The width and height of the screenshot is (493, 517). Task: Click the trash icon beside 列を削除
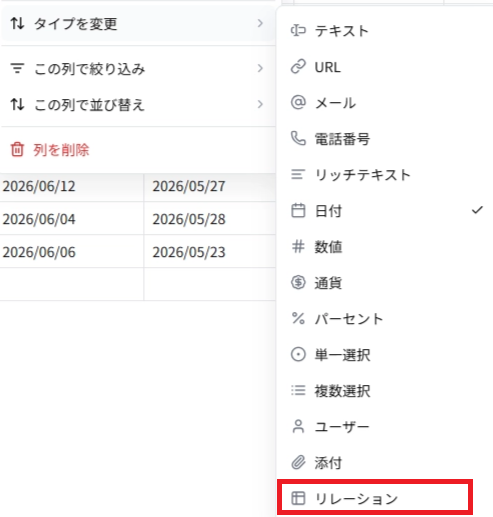(x=17, y=149)
